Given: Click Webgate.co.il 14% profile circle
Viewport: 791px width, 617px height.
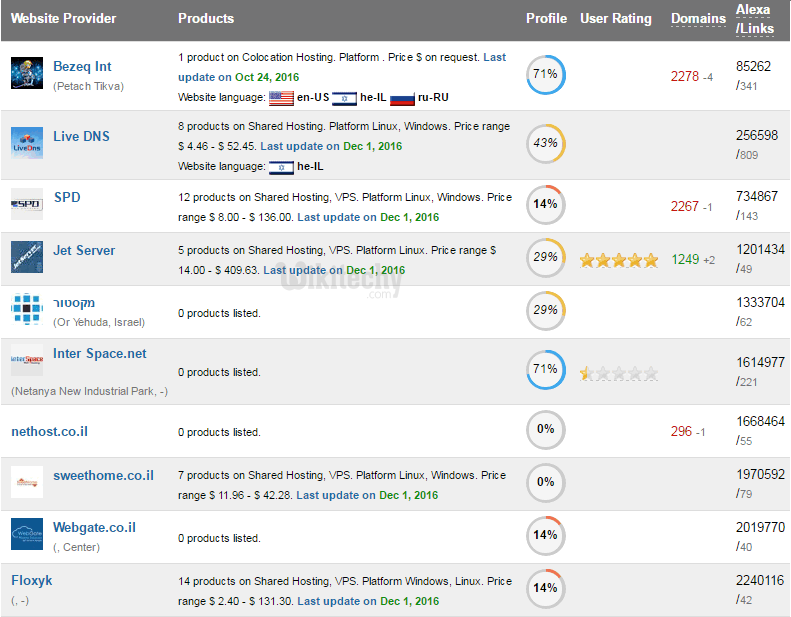Looking at the screenshot, I should (546, 536).
